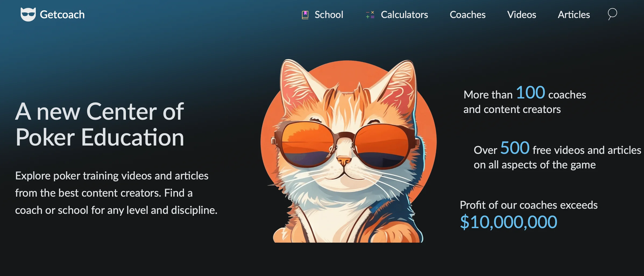The width and height of the screenshot is (644, 276).
Task: Click the cat with sunglasses illustration
Action: [348, 151]
